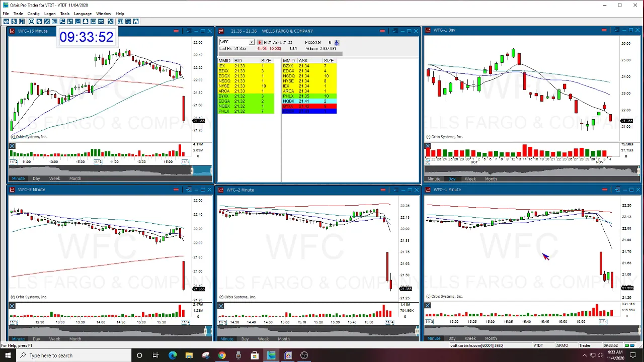Open Google Chrome from the taskbar
The width and height of the screenshot is (644, 362).
click(222, 355)
